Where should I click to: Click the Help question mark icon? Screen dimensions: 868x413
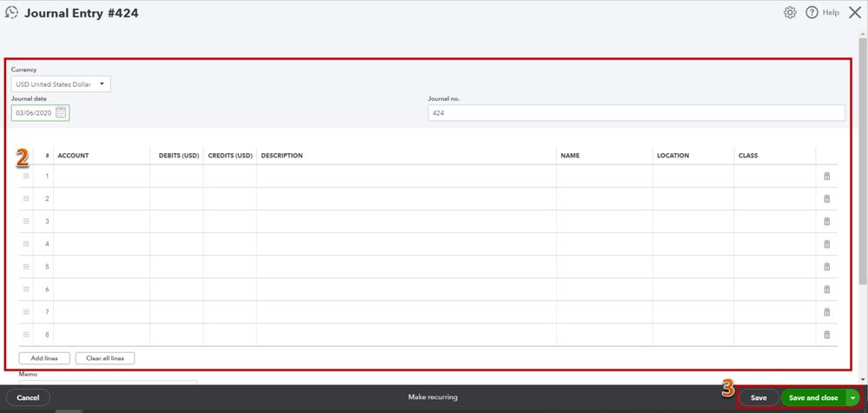coord(812,13)
